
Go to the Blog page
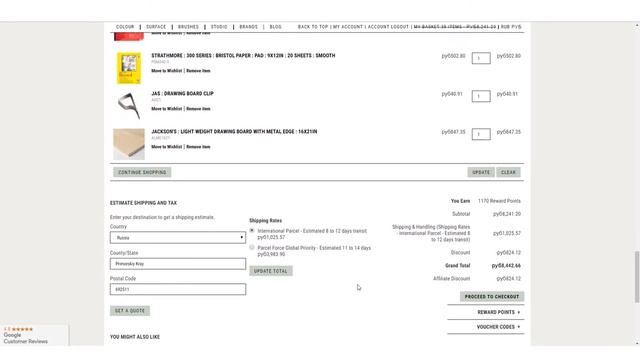point(276,27)
